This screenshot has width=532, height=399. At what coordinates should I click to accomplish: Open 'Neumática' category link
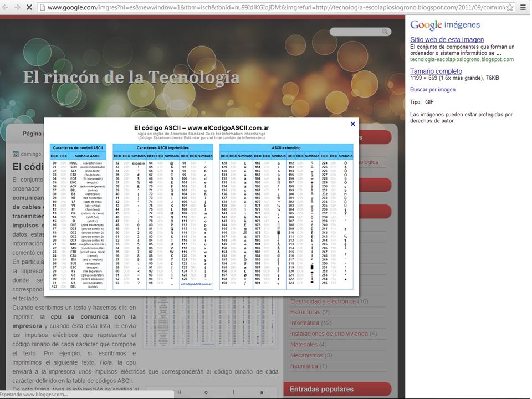click(304, 366)
